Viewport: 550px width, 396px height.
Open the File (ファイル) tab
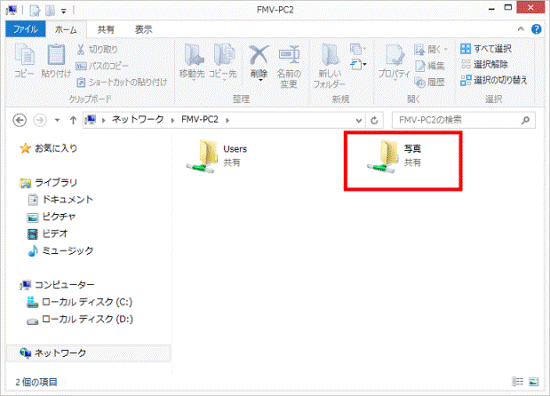click(x=25, y=29)
